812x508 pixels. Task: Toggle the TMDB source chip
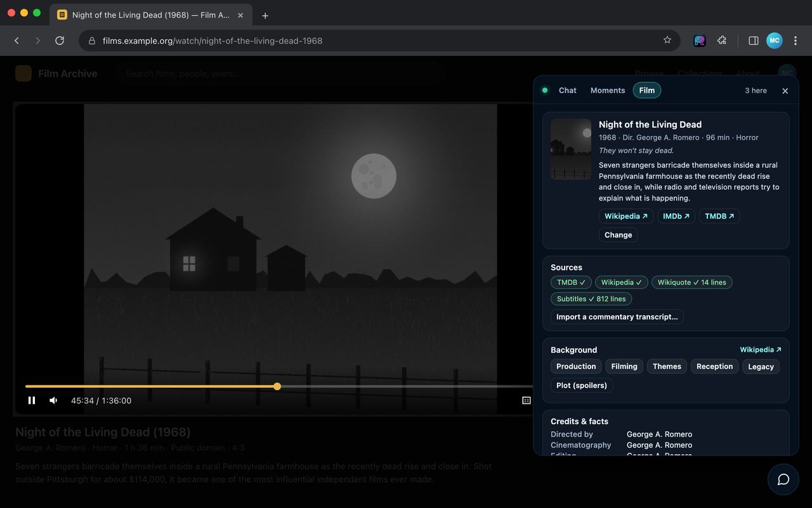click(x=571, y=283)
